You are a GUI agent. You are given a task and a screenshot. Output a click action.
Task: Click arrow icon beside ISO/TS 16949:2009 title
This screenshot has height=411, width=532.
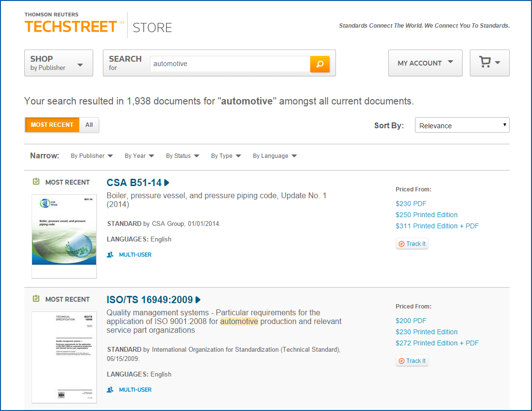coord(198,300)
